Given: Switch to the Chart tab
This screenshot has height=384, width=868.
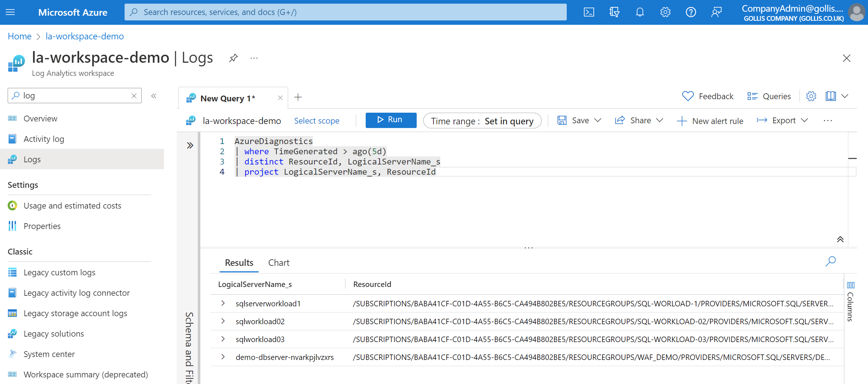Looking at the screenshot, I should pyautogui.click(x=278, y=262).
